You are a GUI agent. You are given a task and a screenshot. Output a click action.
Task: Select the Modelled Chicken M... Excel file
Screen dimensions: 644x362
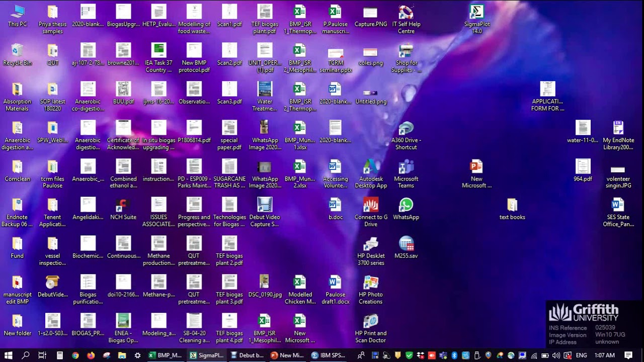pyautogui.click(x=300, y=290)
